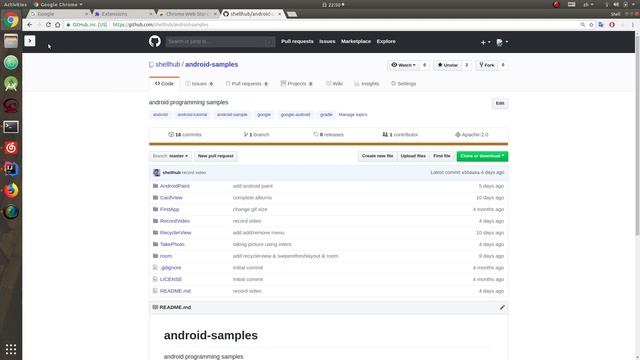Launch Chrome from the dock
640x360 pixels.
point(11,20)
